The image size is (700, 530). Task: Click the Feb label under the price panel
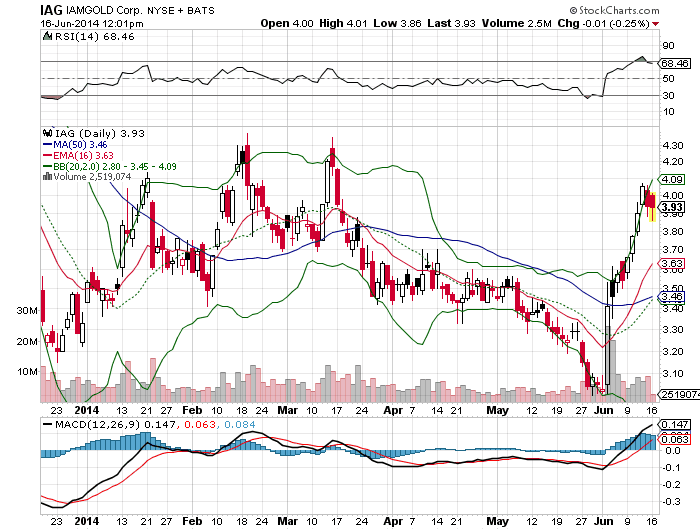click(192, 410)
